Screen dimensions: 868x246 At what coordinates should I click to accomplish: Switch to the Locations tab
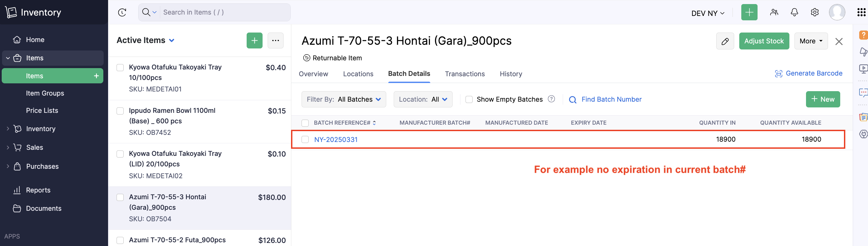(358, 74)
